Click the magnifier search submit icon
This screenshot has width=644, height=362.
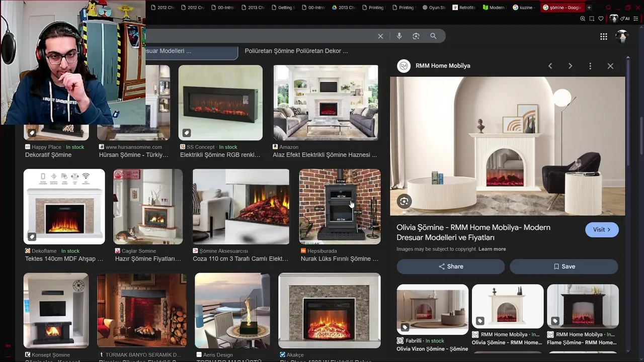coord(433,36)
